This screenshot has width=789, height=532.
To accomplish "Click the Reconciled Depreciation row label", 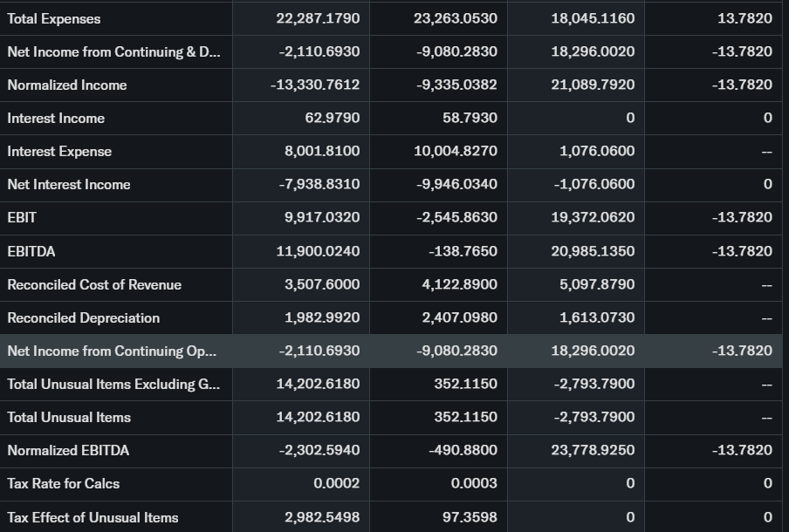I will [x=84, y=317].
